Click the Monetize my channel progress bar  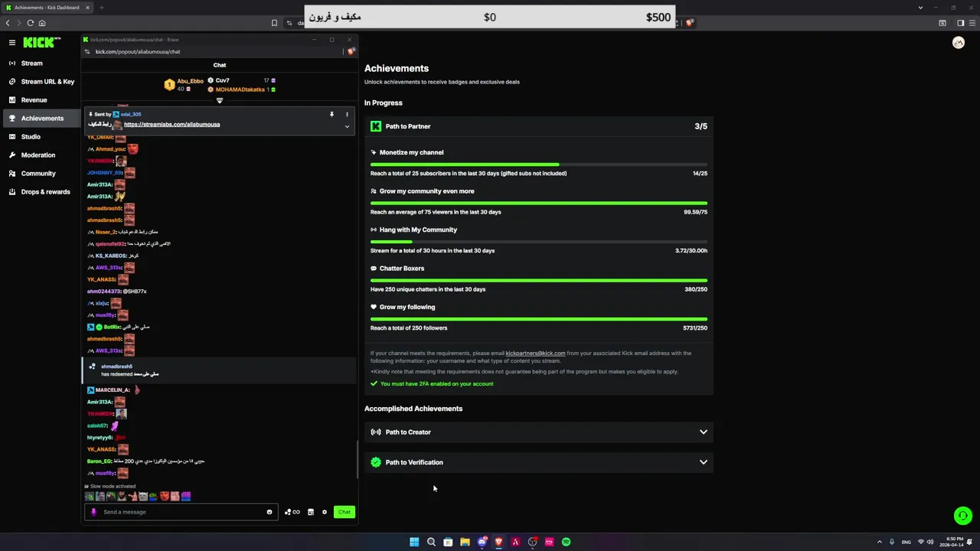[x=539, y=165]
